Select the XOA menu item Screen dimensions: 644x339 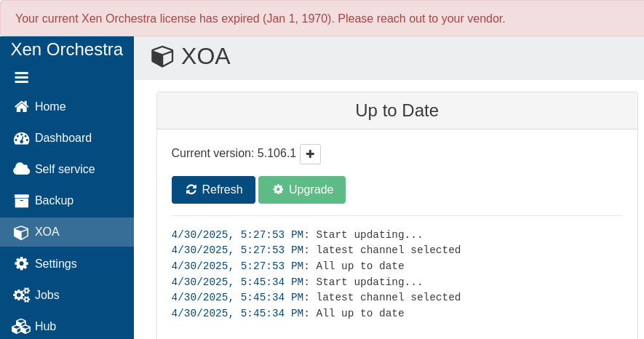click(67, 232)
